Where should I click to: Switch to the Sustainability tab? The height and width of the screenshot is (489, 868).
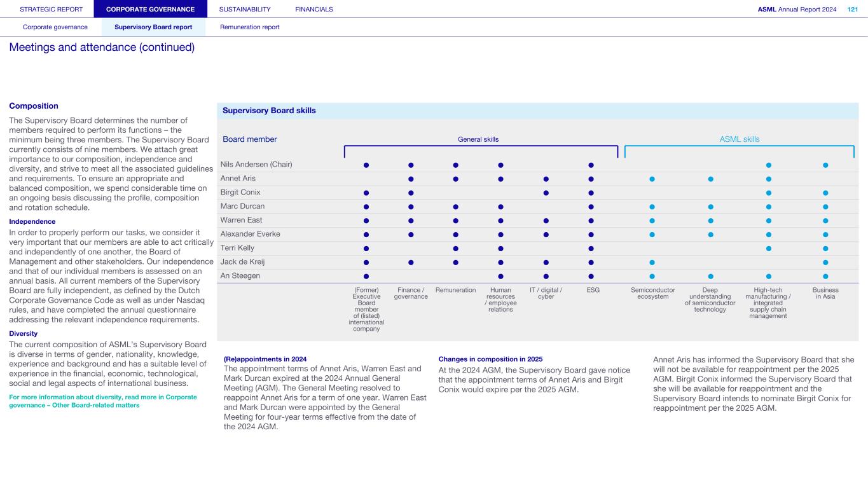point(245,9)
